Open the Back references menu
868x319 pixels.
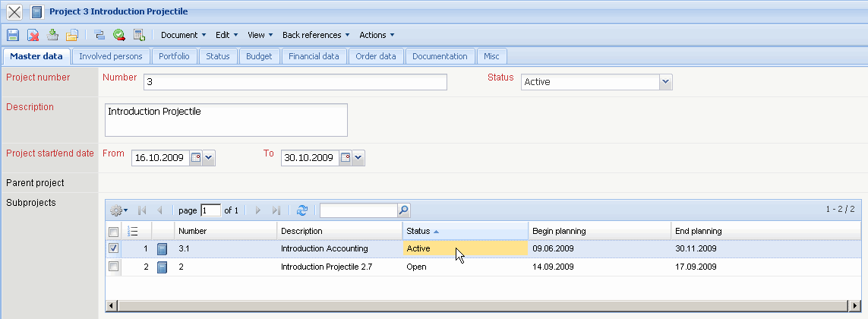tap(316, 35)
